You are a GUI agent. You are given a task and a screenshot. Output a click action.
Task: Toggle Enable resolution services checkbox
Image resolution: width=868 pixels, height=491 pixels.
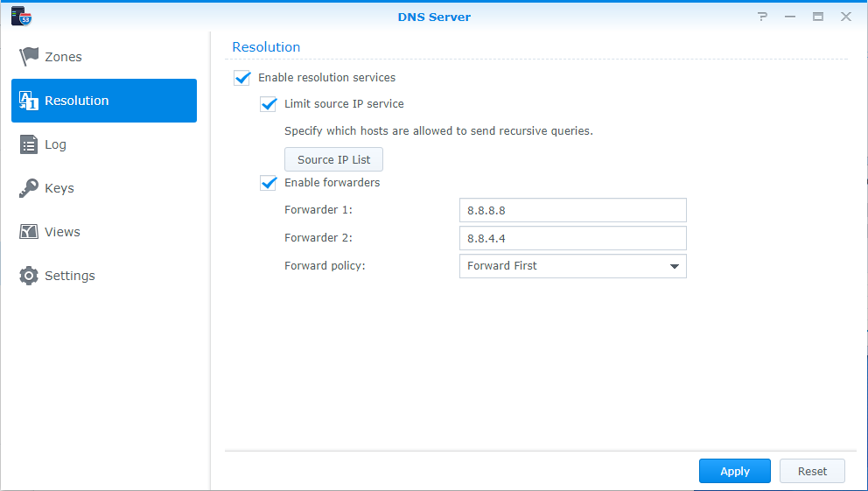tap(241, 78)
